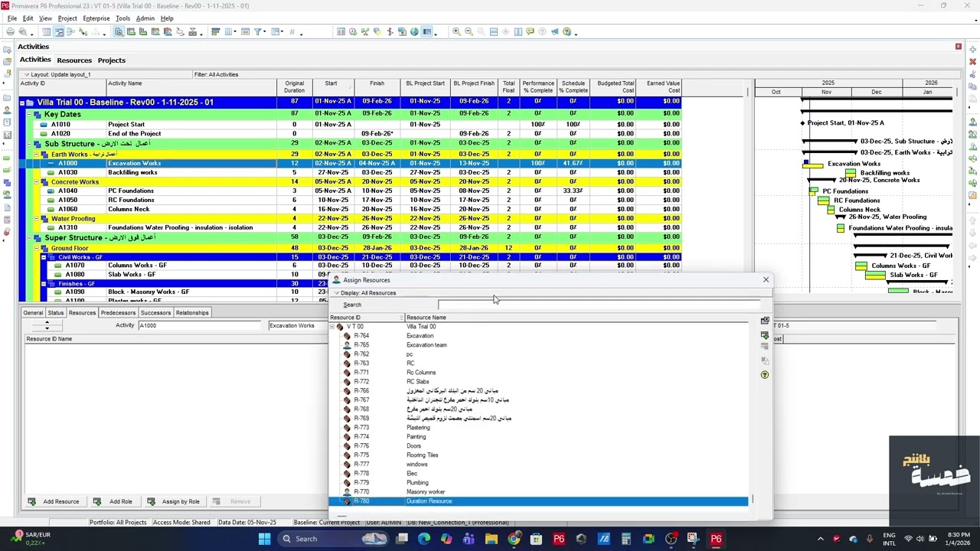Open File Explorer from Windows taskbar

point(491,539)
